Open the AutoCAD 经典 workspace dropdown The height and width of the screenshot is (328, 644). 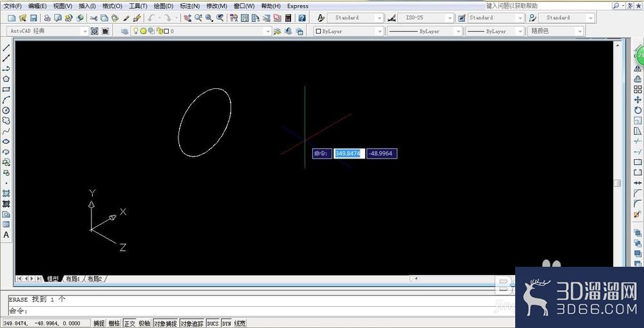[x=48, y=31]
